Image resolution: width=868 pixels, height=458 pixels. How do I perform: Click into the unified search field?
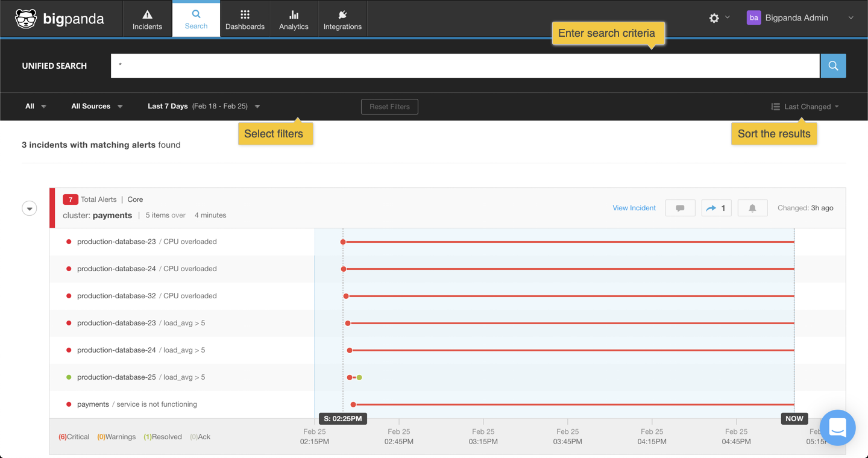click(465, 66)
